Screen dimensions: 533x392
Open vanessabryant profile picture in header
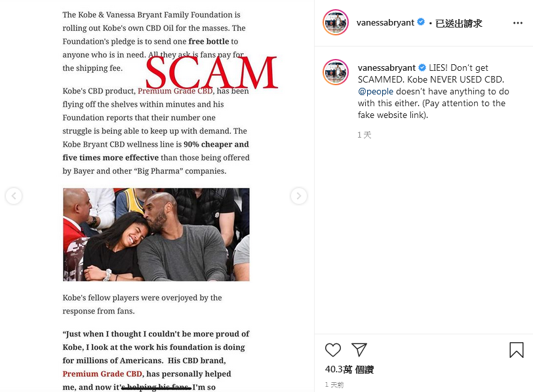336,22
